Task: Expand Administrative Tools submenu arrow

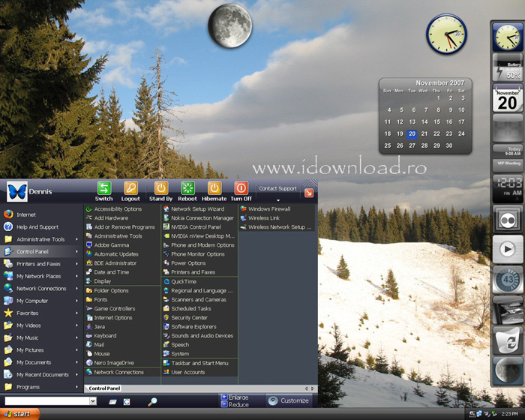Action: 77,239
